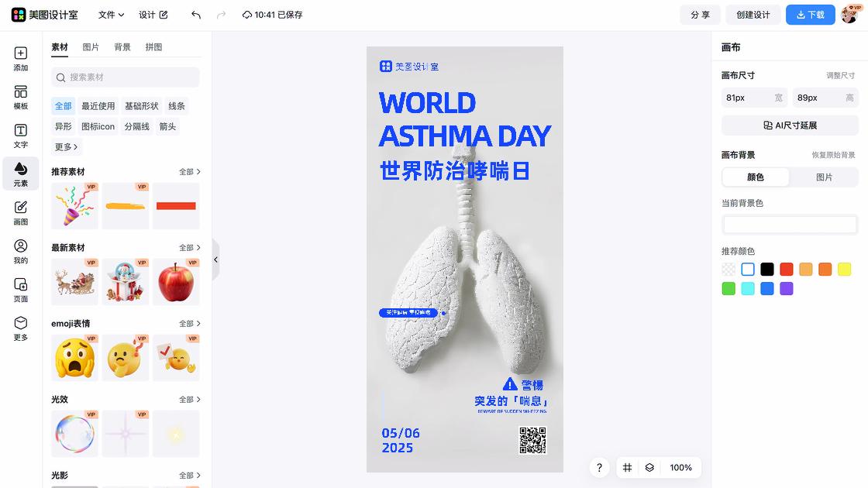The height and width of the screenshot is (488, 868).
Task: Click the search magnifier icon
Action: click(61, 77)
